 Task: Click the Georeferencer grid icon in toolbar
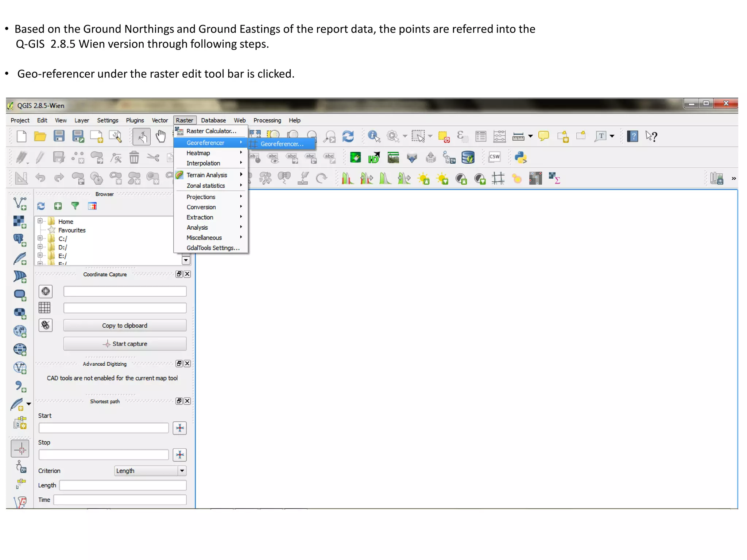pyautogui.click(x=498, y=179)
